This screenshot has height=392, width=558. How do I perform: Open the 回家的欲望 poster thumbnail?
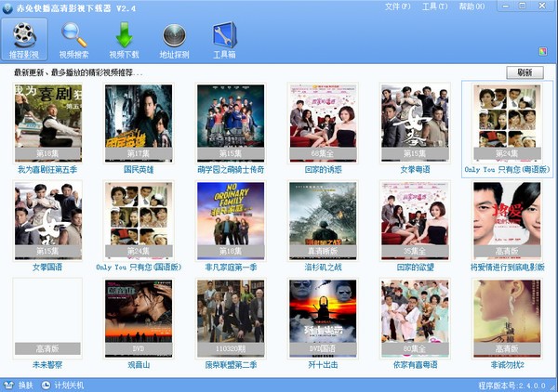pos(415,221)
